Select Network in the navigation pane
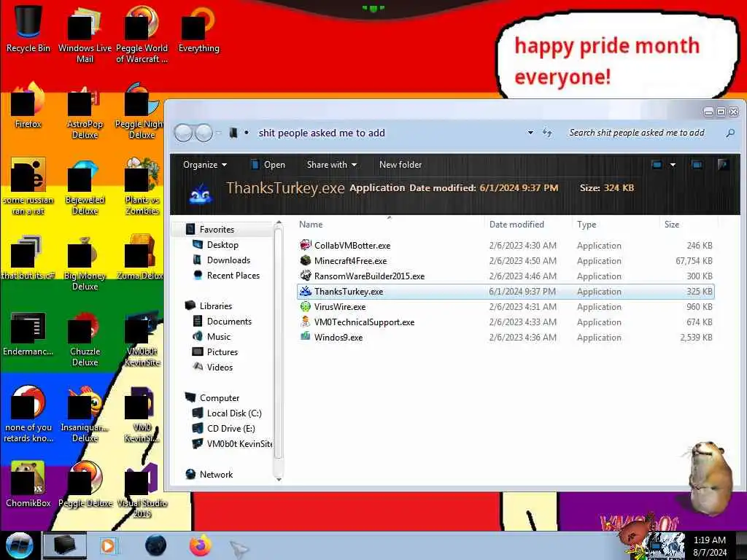 [x=216, y=474]
